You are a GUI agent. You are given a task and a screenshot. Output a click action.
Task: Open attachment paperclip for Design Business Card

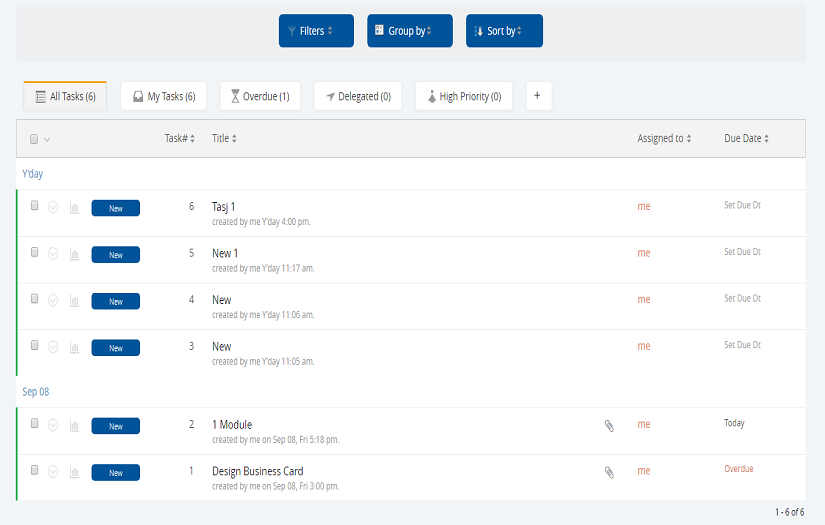point(609,472)
